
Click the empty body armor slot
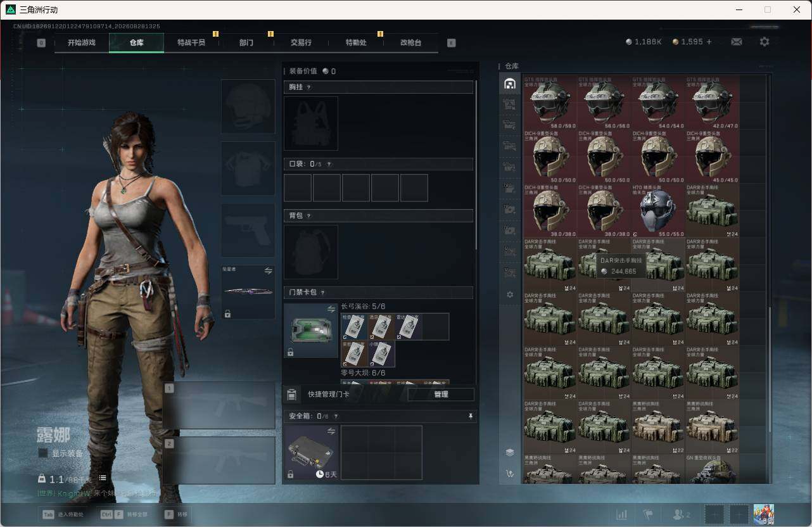click(x=248, y=168)
